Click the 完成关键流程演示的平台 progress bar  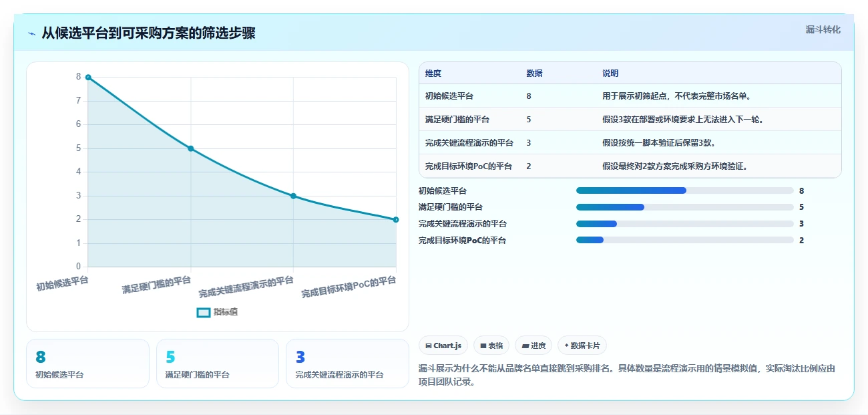click(x=685, y=224)
